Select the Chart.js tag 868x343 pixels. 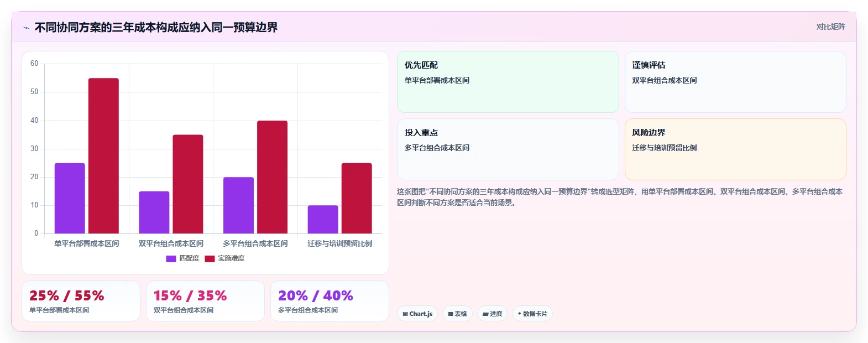coord(417,314)
